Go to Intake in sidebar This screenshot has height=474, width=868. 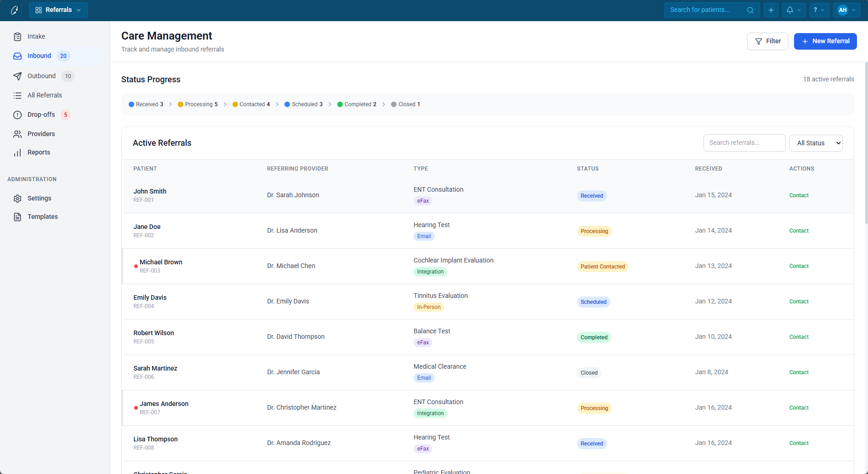point(55,37)
